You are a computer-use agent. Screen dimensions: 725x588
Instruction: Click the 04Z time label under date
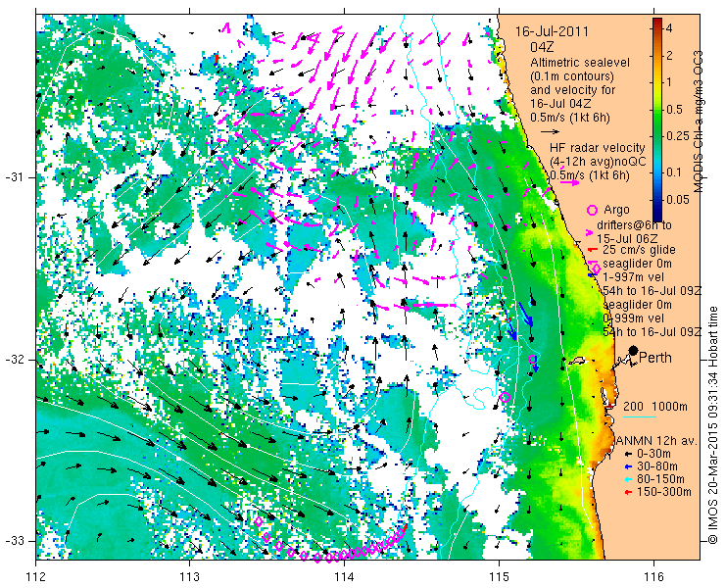coord(542,47)
